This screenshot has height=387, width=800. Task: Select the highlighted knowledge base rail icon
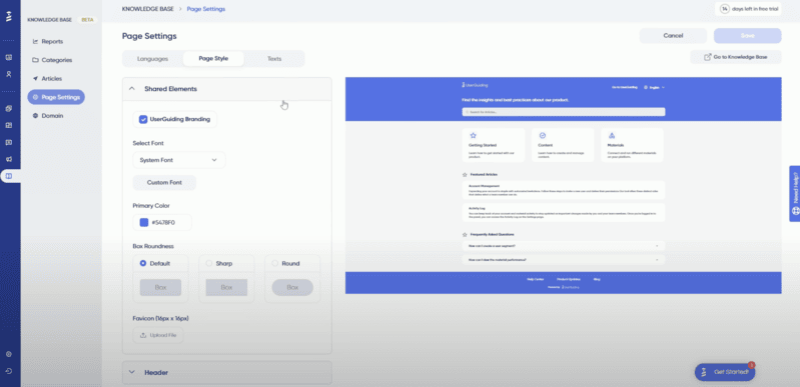pyautogui.click(x=9, y=176)
